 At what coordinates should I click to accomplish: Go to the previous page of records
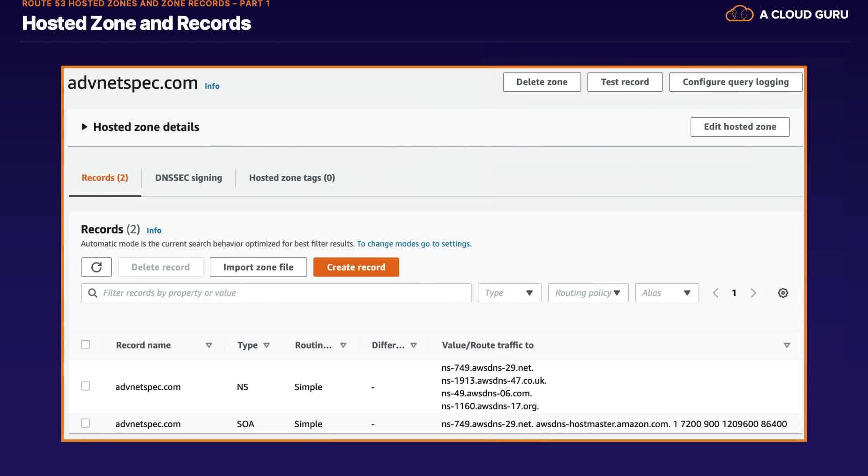(716, 293)
